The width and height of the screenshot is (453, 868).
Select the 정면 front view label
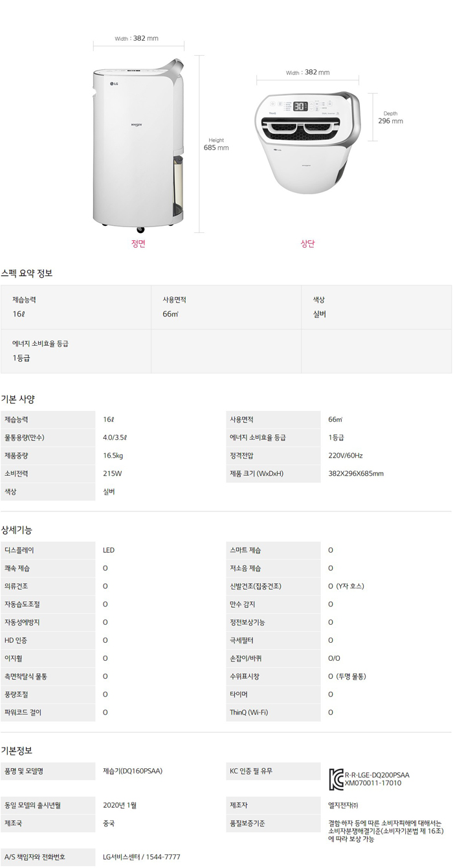(x=138, y=244)
